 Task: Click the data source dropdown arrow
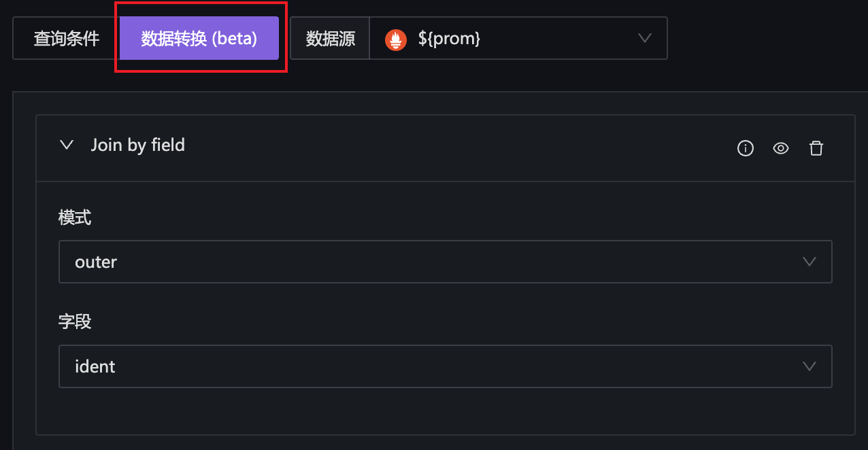tap(645, 39)
